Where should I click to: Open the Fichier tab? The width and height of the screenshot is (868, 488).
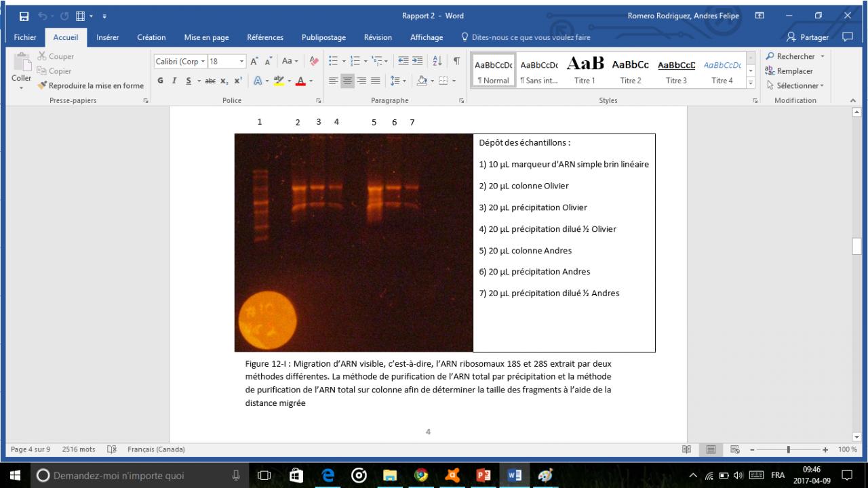(25, 38)
